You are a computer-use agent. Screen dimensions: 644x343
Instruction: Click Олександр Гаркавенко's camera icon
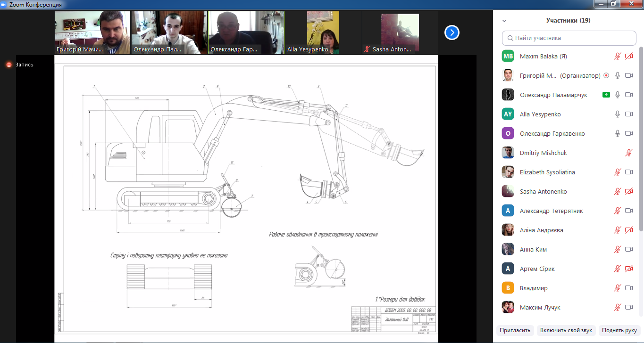[x=629, y=133]
